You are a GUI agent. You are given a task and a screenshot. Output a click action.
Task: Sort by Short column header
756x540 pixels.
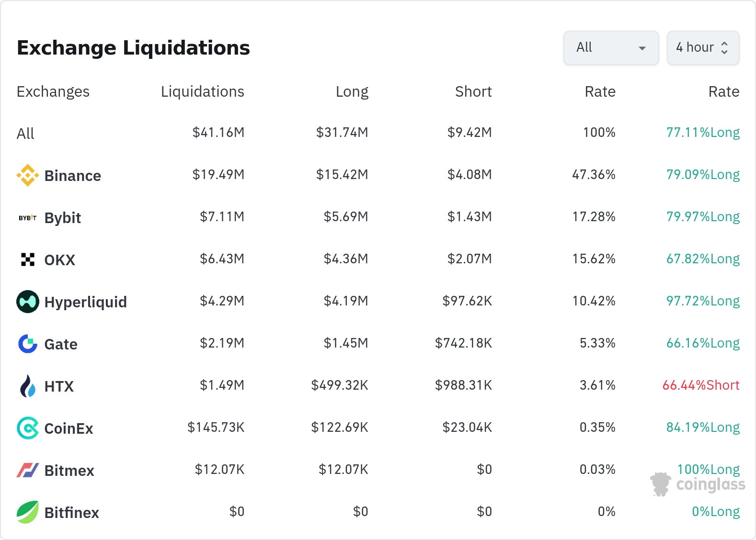click(x=473, y=91)
